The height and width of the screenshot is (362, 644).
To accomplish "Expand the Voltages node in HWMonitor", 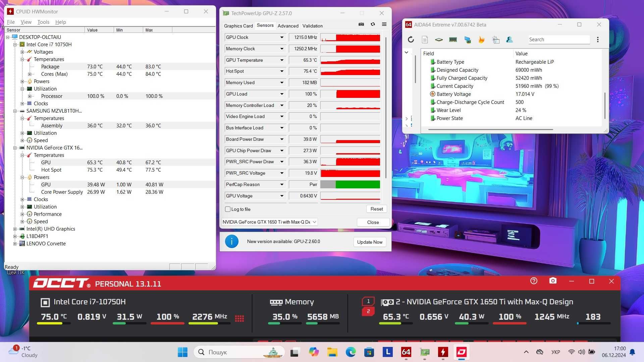I will [x=22, y=52].
